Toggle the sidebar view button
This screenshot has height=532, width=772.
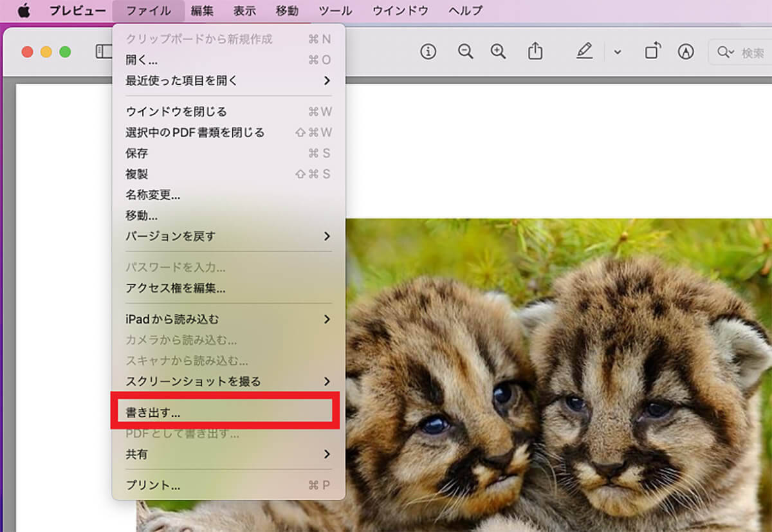pos(103,52)
